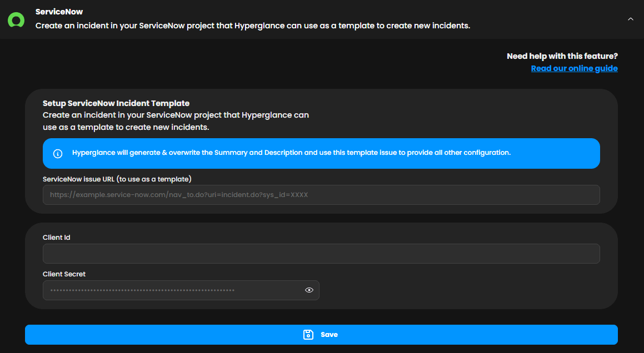Click the green ServiceNow logo icon
The height and width of the screenshot is (353, 644).
(x=16, y=19)
